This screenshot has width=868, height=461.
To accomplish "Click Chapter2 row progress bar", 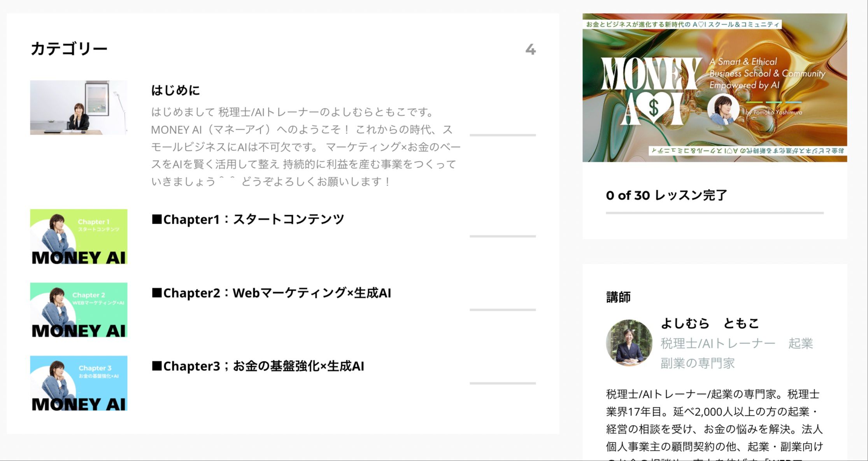I will tap(502, 310).
